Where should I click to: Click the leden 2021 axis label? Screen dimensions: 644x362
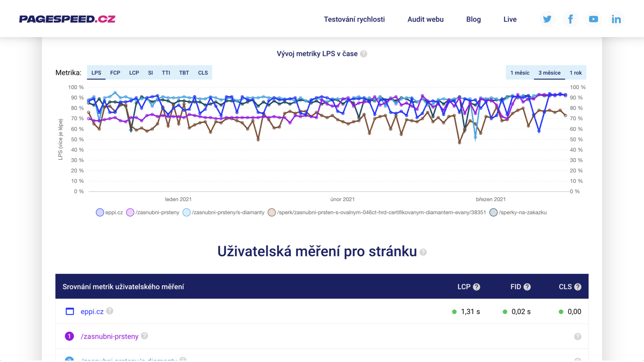(178, 199)
